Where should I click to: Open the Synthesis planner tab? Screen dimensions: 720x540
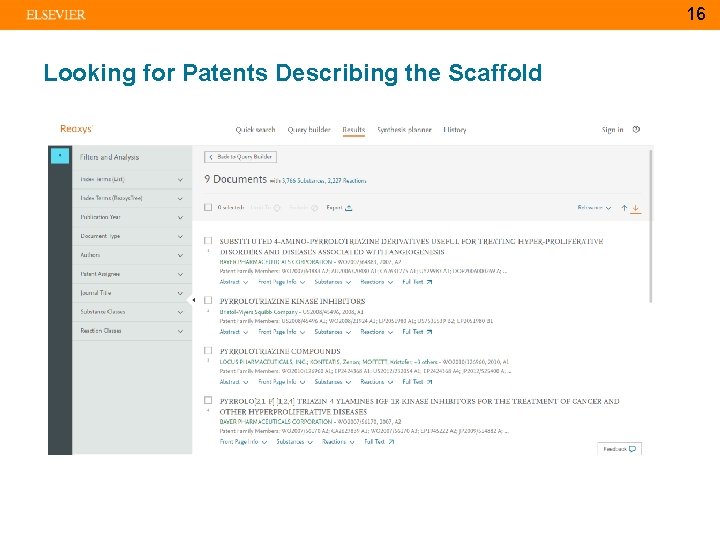[404, 130]
